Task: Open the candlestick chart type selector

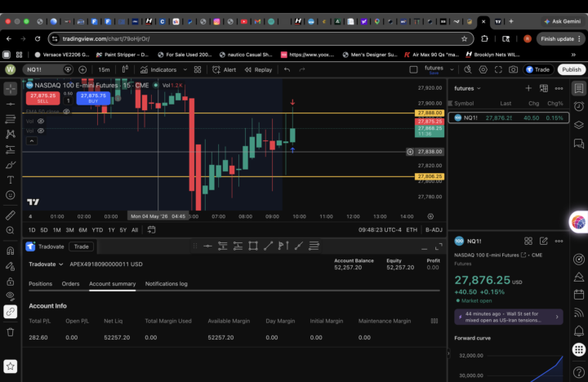Action: [125, 69]
